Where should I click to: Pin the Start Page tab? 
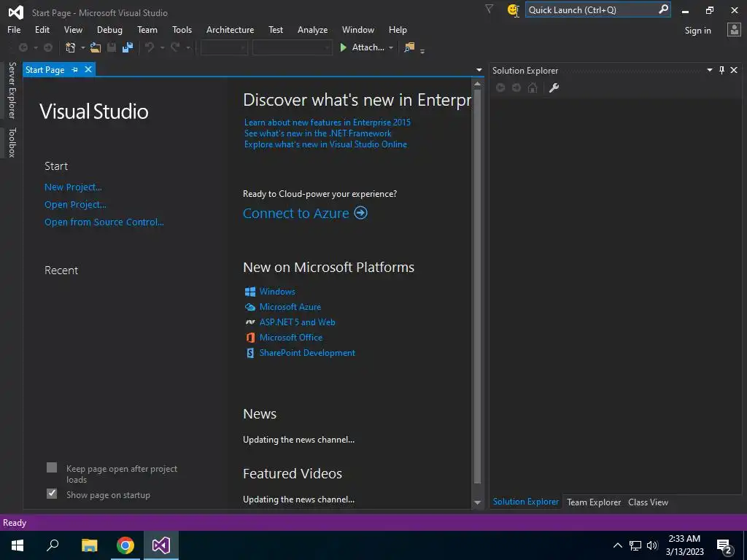(75, 69)
